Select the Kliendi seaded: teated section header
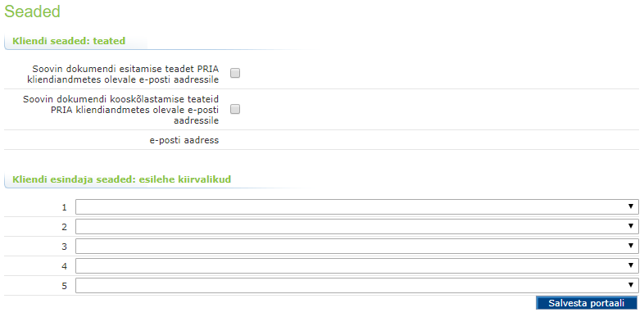 pyautogui.click(x=69, y=41)
